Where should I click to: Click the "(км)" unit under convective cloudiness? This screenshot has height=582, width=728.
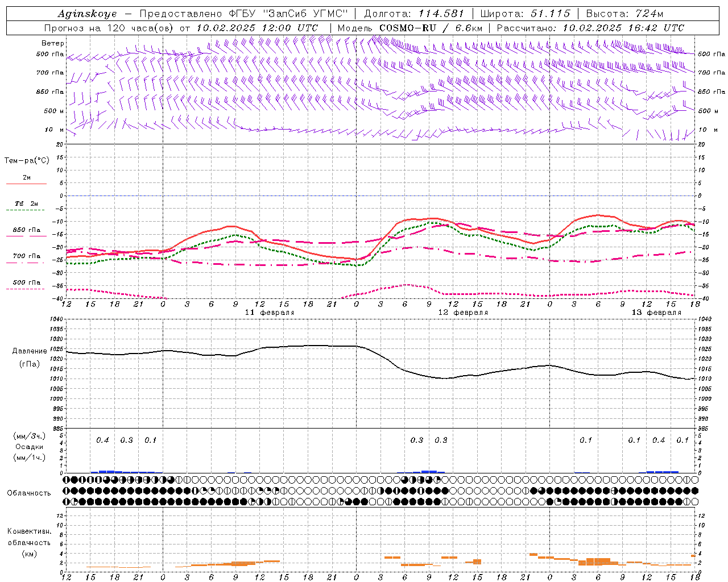click(x=29, y=554)
